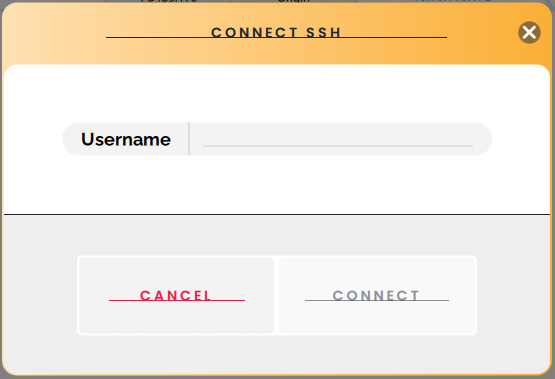This screenshot has width=555, height=379.
Task: Click the button group border around Cancel and Connect
Action: pos(276,295)
